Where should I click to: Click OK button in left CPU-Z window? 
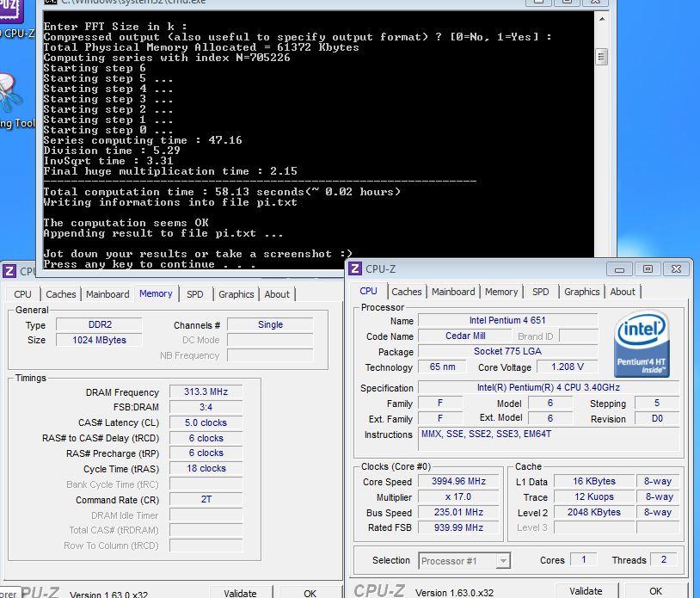coord(310,593)
